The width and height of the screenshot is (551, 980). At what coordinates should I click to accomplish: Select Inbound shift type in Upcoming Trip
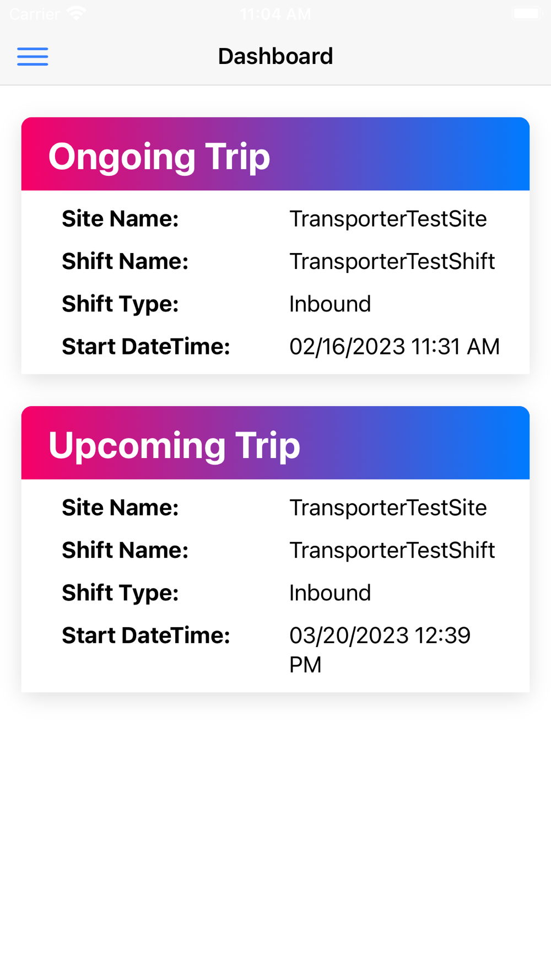click(330, 593)
